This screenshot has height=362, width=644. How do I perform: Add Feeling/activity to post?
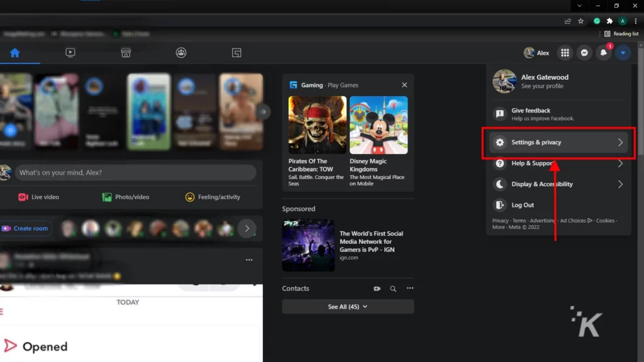click(x=213, y=197)
